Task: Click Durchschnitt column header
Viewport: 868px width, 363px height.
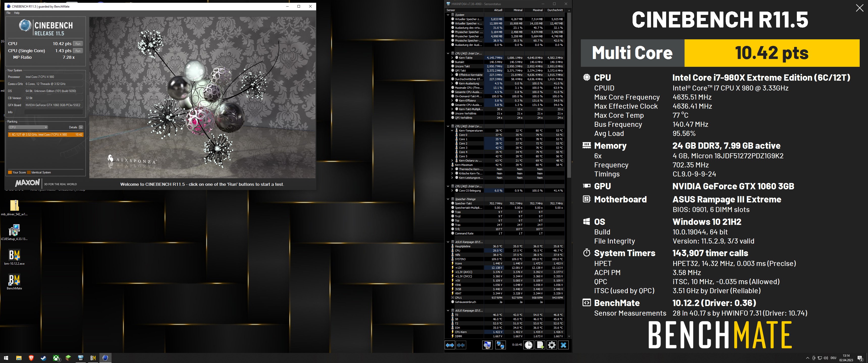Action: [554, 10]
